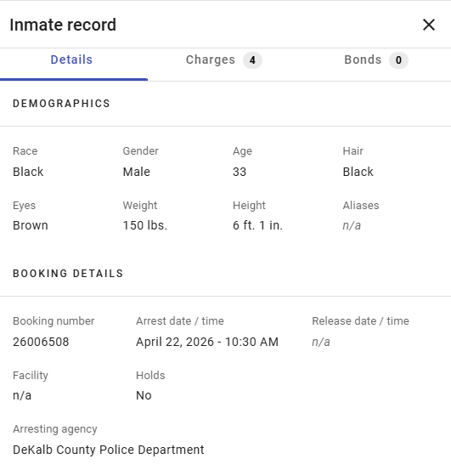Click DeKalb County Police Department text

pos(109,450)
